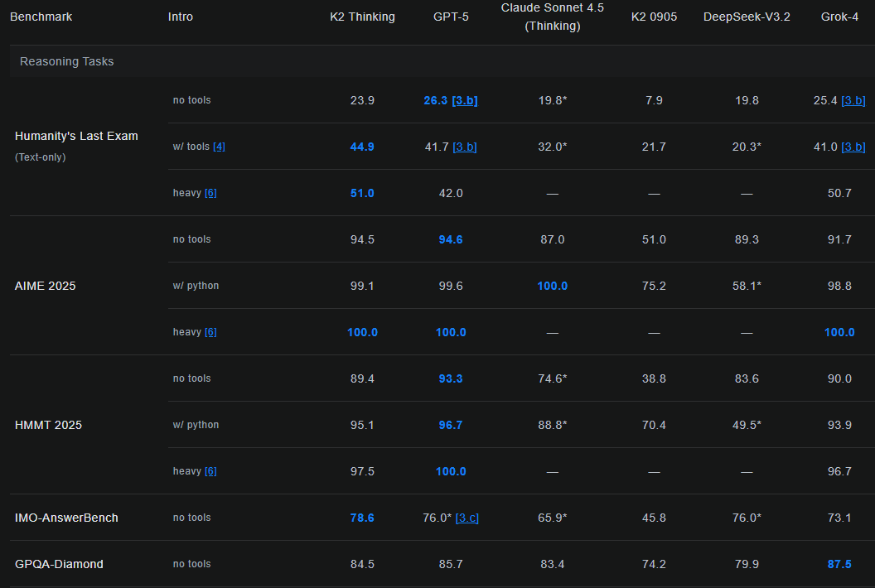Click the K2 Thinking AIME score 94.5
875x588 pixels.
tap(362, 239)
